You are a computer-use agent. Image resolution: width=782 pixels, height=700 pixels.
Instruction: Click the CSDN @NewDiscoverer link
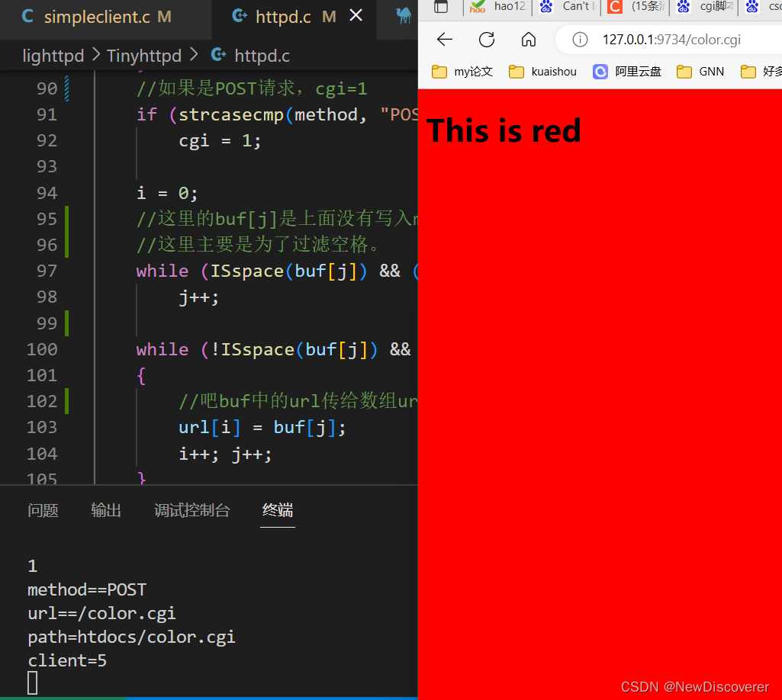[x=694, y=686]
